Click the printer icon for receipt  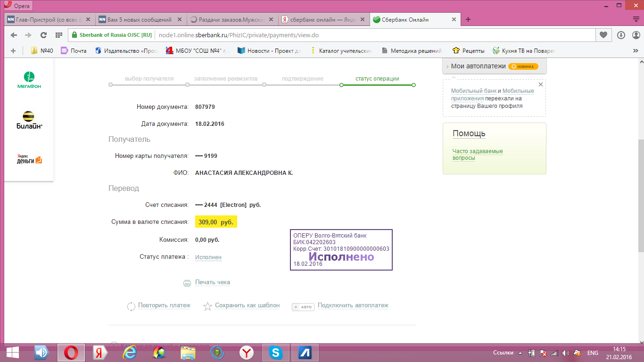(x=187, y=283)
